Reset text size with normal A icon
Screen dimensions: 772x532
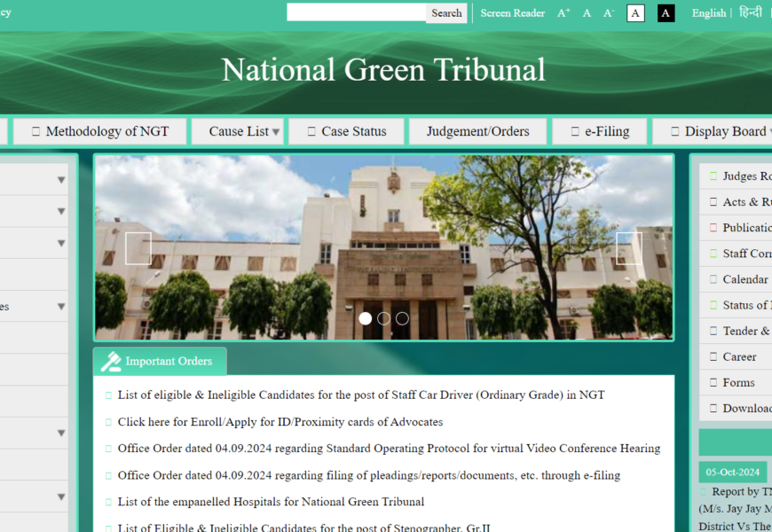tap(587, 13)
